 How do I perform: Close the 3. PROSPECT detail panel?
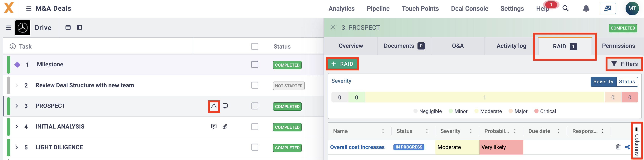(333, 27)
